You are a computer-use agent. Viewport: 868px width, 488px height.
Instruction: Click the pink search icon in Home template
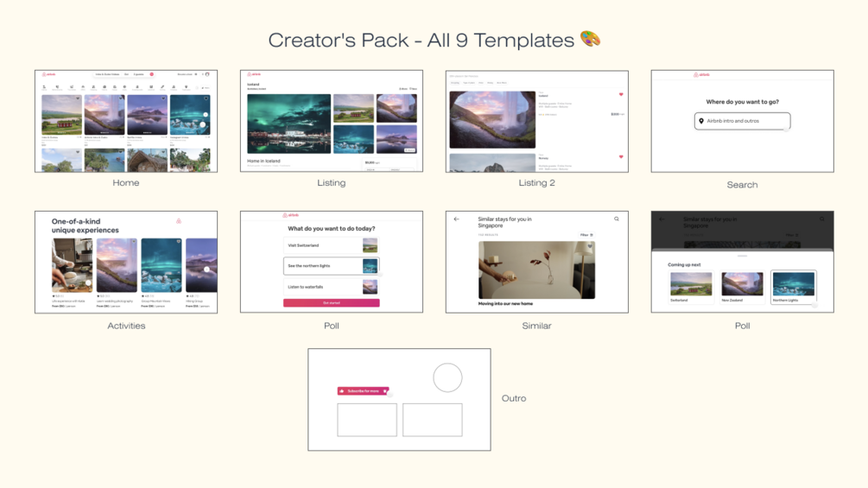[152, 74]
